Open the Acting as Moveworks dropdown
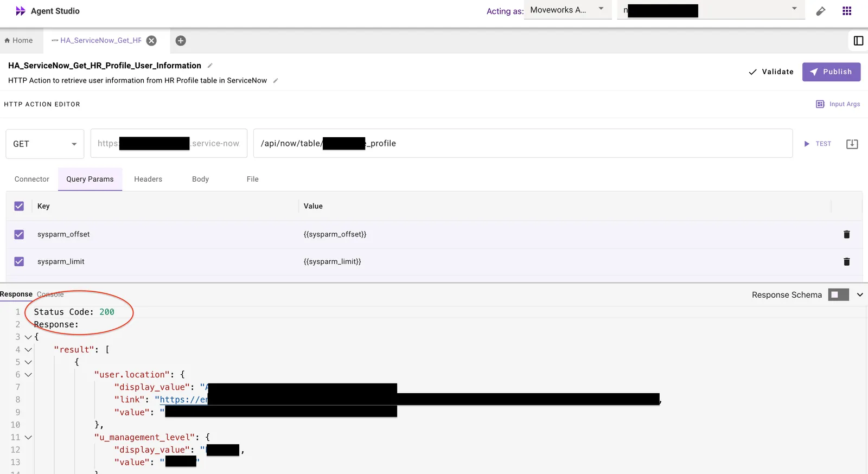The image size is (868, 474). click(567, 10)
